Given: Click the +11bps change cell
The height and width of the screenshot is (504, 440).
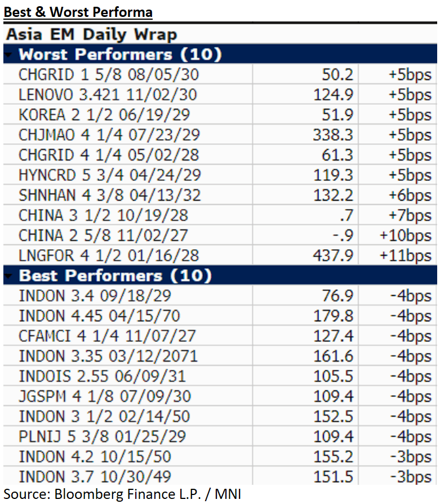Looking at the screenshot, I should [405, 255].
